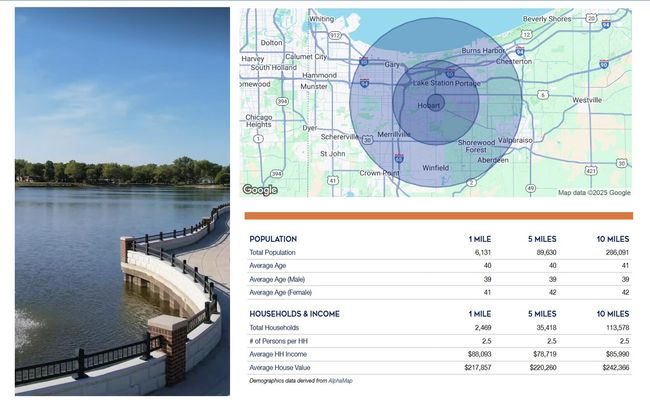Click the POPULATION section heading
This screenshot has width=650, height=404.
(x=273, y=239)
